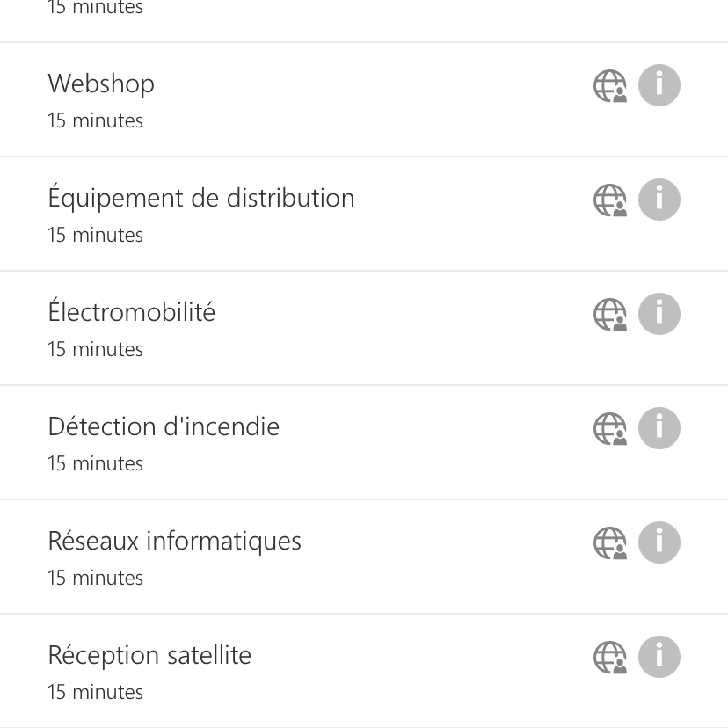Click the globe-person icon for Détection d'incendie
The image size is (728, 728).
point(610,429)
